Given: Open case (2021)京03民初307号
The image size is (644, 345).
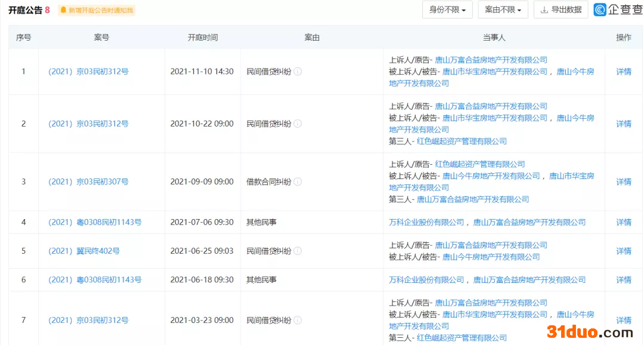Looking at the screenshot, I should tap(88, 181).
